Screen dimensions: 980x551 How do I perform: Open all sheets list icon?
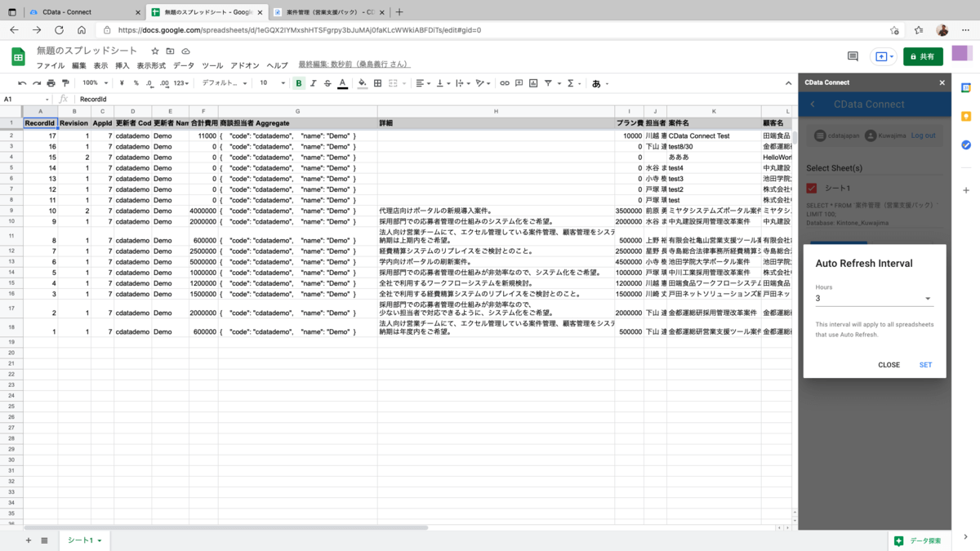[44, 540]
